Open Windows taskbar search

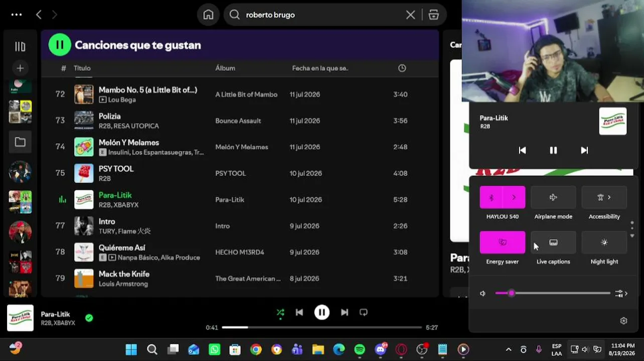pyautogui.click(x=152, y=349)
